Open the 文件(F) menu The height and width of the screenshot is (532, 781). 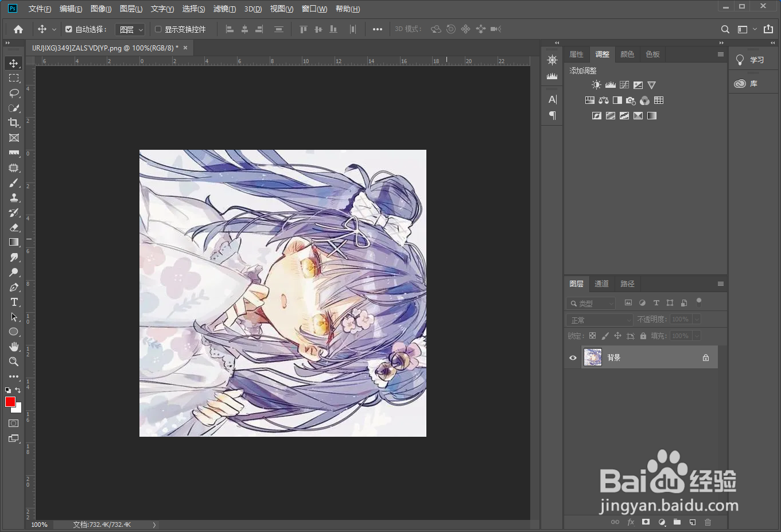point(40,9)
